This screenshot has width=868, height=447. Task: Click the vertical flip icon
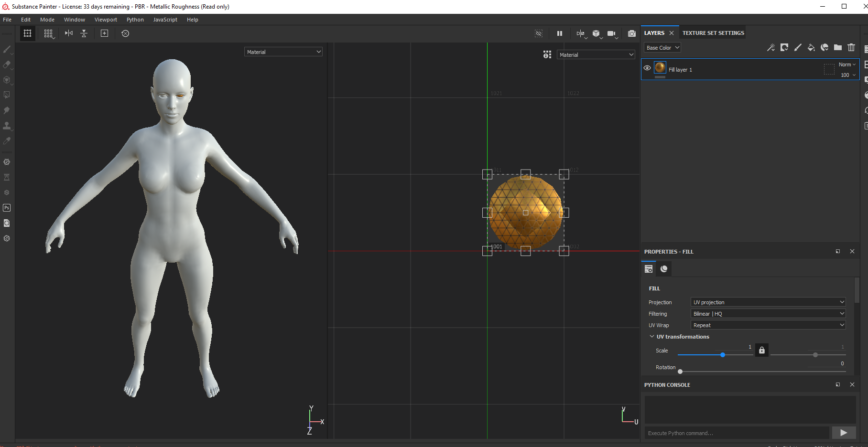84,33
